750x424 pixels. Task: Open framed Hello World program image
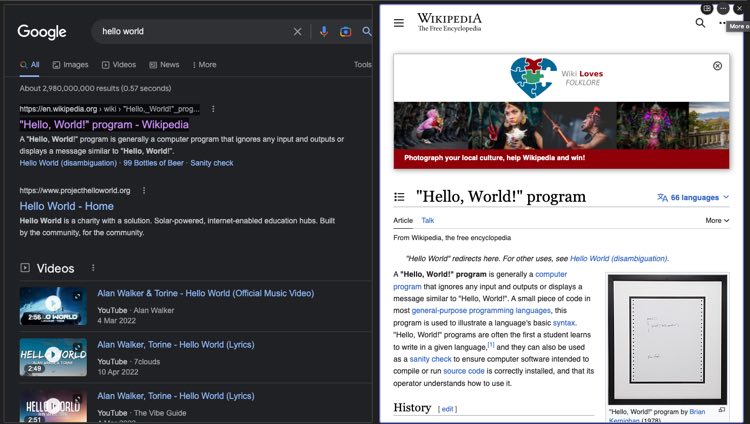(x=667, y=339)
